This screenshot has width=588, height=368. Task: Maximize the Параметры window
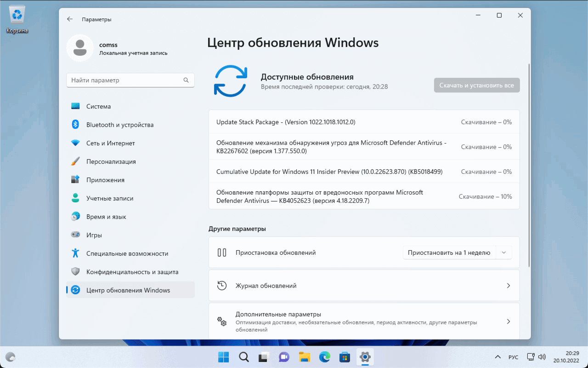(x=499, y=15)
